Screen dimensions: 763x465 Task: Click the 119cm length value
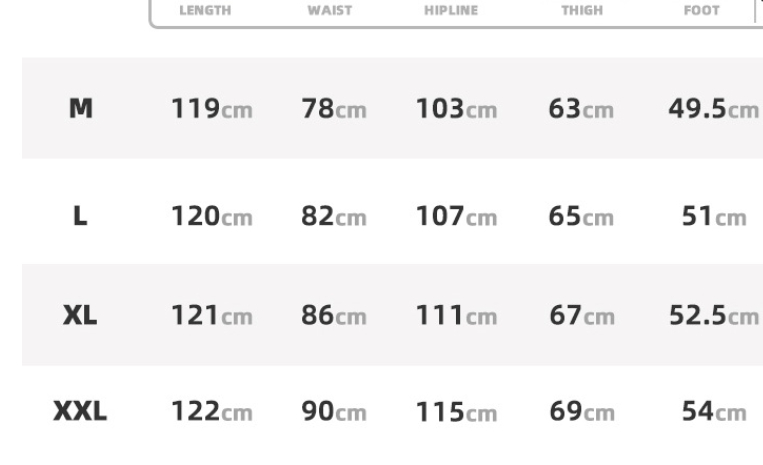212,108
